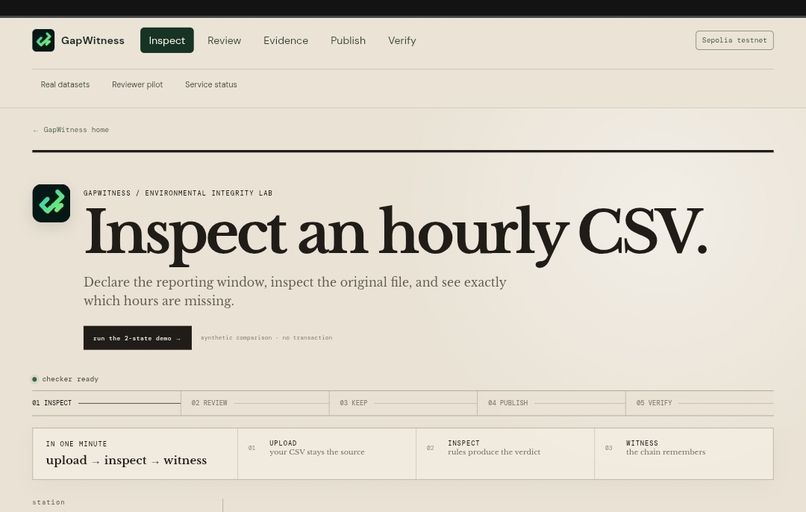Click the 'Inspect an hourly CSV.' headline

click(396, 234)
